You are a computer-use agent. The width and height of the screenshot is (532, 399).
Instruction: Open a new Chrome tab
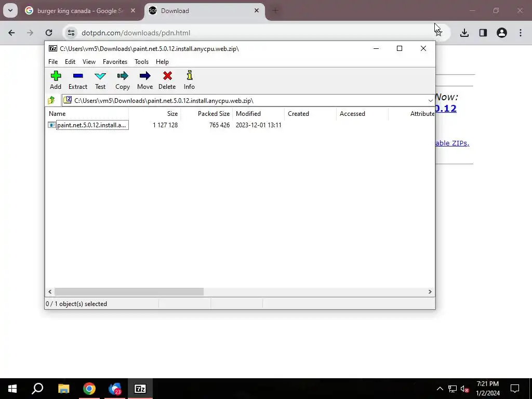coord(275,10)
